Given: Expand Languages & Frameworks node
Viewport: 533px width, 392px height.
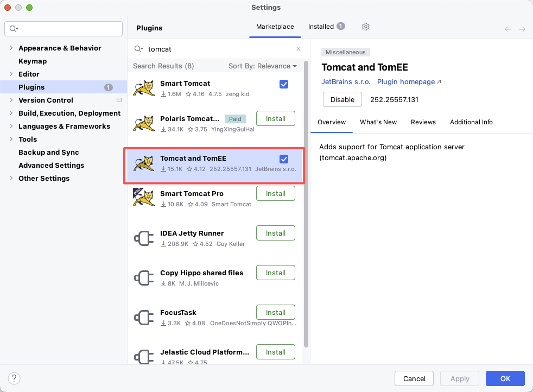Looking at the screenshot, I should click(11, 126).
